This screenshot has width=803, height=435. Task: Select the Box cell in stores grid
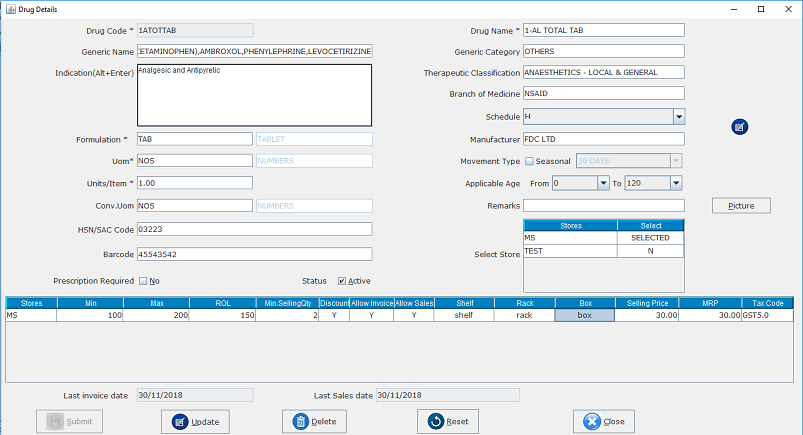[584, 315]
